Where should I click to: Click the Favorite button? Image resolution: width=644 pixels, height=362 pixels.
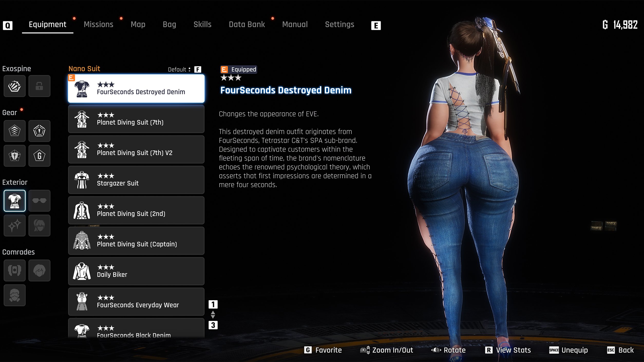point(323,350)
